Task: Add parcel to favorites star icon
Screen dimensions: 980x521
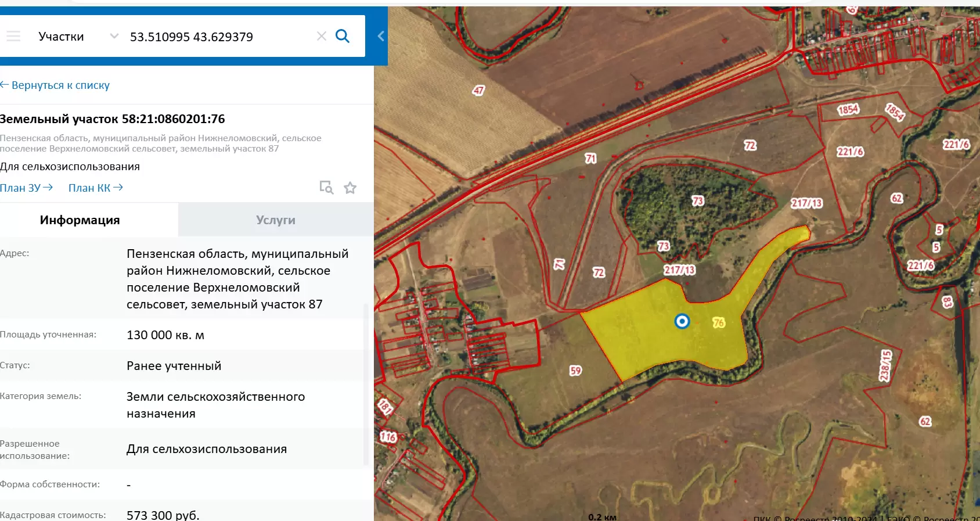Action: coord(350,188)
